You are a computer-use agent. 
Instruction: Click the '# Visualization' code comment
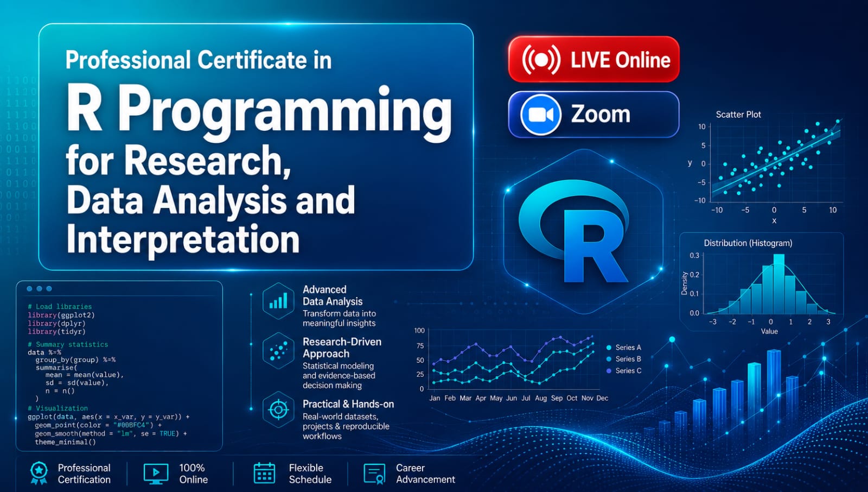tap(58, 408)
